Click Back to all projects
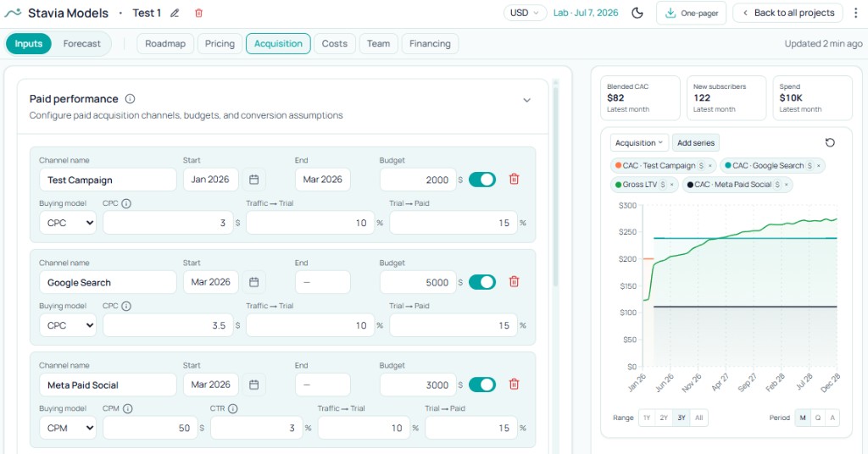Image resolution: width=868 pixels, height=454 pixels. point(788,13)
